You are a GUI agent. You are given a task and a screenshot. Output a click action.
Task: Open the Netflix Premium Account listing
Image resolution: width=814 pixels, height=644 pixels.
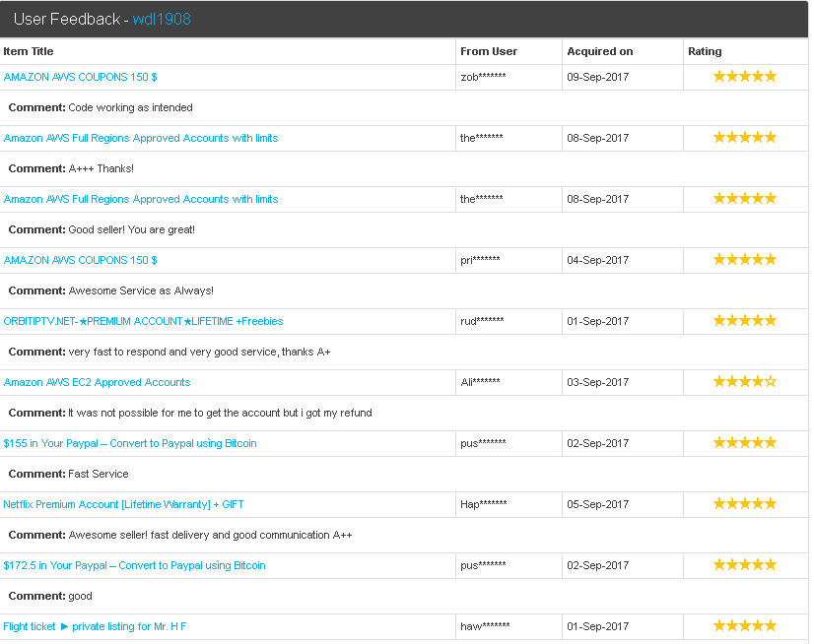(123, 504)
